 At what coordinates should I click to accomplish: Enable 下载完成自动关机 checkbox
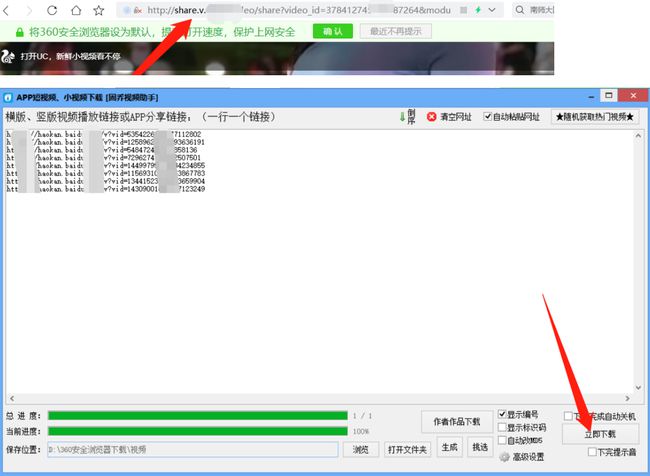pyautogui.click(x=568, y=416)
